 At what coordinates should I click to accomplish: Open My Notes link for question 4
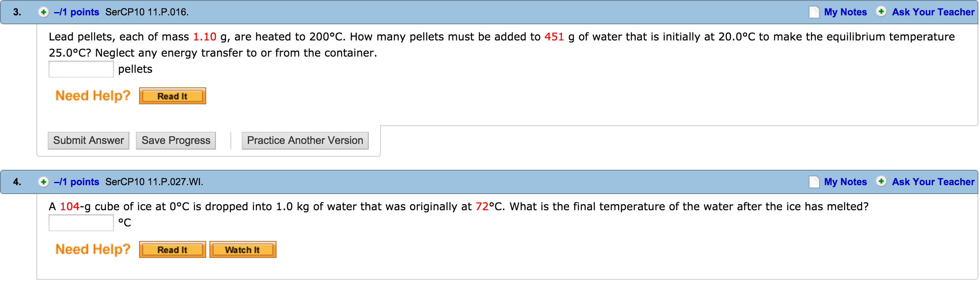point(845,182)
